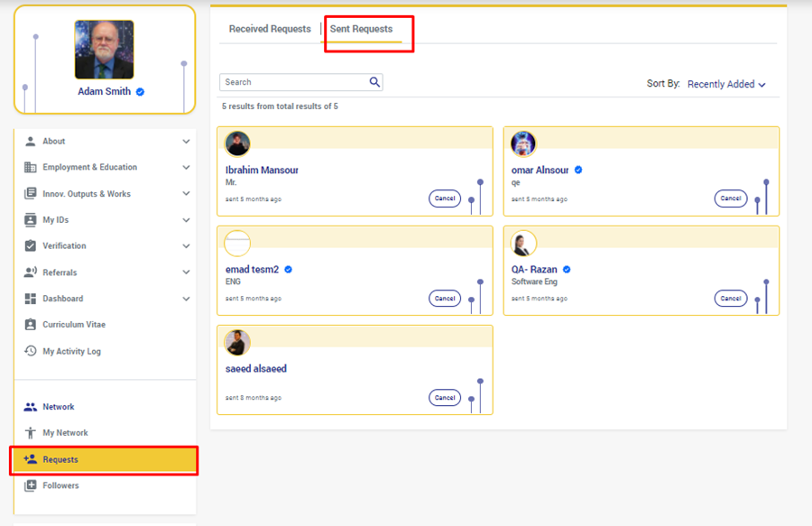Click the search magnifier icon
The image size is (812, 526).
(374, 82)
